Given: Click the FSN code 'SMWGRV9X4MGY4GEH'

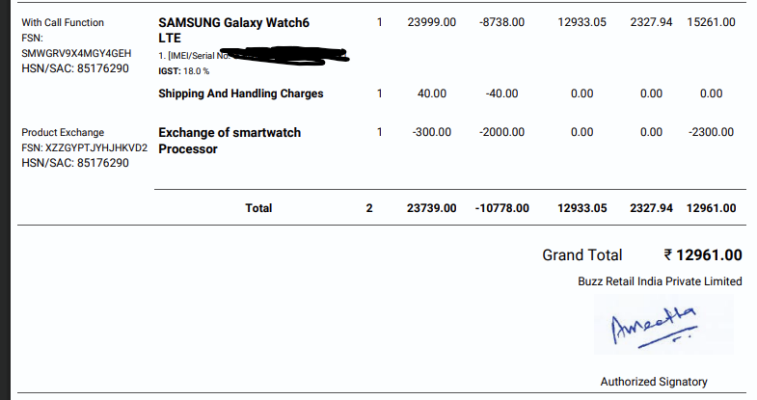Looking at the screenshot, I should (x=76, y=53).
